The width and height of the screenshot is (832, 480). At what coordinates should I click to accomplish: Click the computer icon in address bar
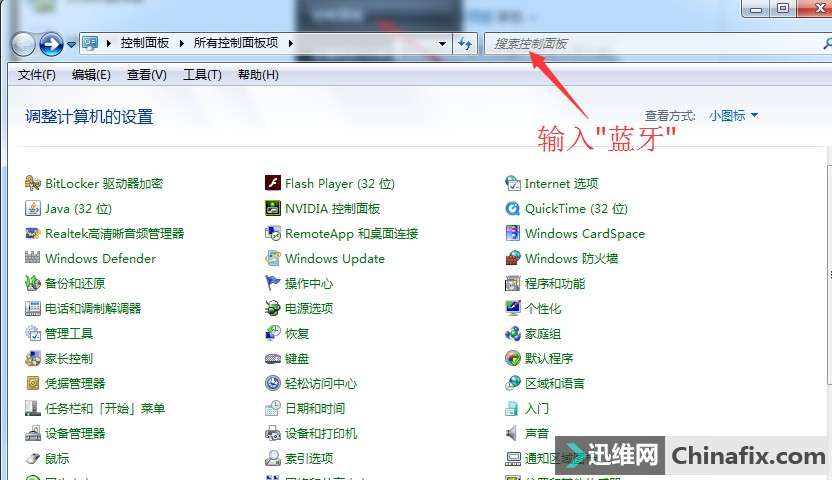point(90,43)
